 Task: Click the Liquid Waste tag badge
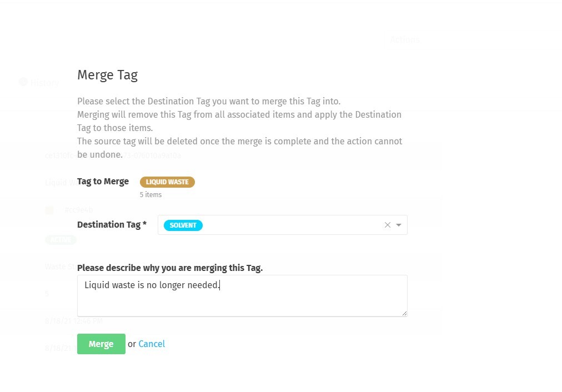pyautogui.click(x=167, y=182)
